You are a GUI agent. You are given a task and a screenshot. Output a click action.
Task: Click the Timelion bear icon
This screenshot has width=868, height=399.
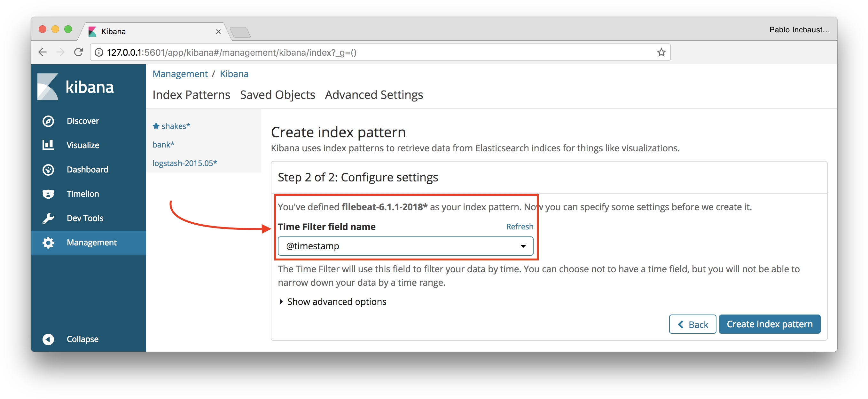pyautogui.click(x=48, y=194)
